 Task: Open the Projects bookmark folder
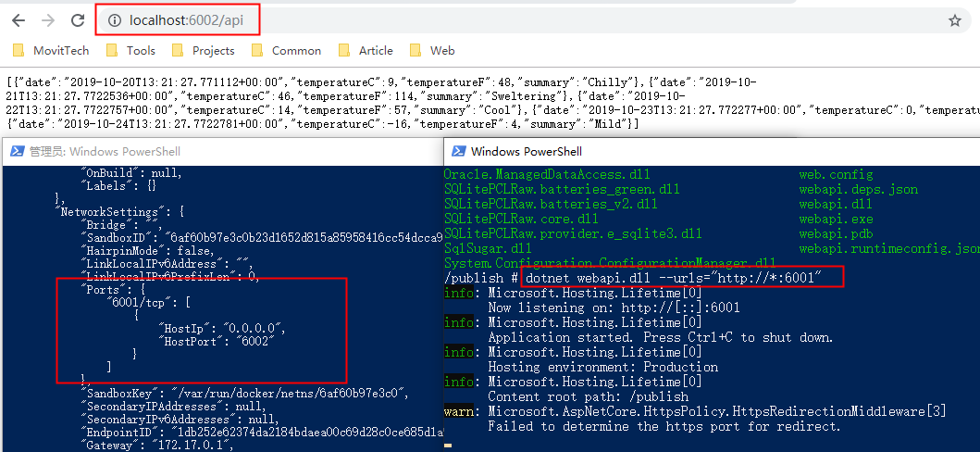[x=204, y=51]
